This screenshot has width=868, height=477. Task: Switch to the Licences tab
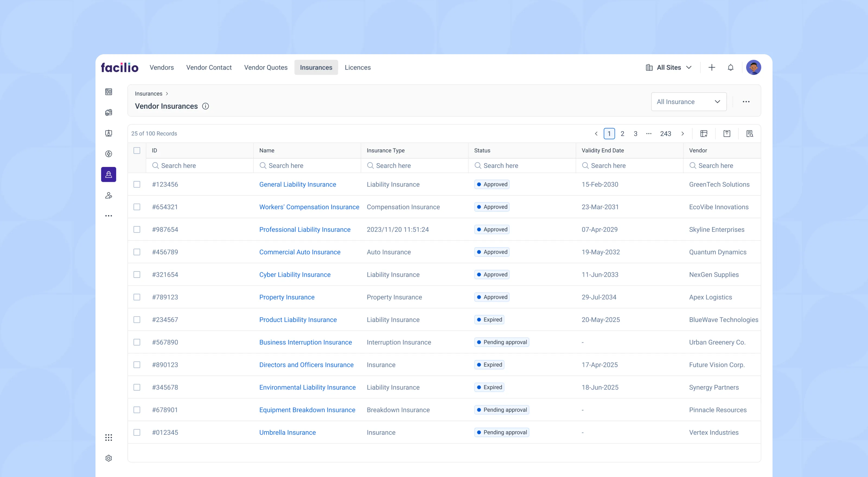pyautogui.click(x=358, y=67)
